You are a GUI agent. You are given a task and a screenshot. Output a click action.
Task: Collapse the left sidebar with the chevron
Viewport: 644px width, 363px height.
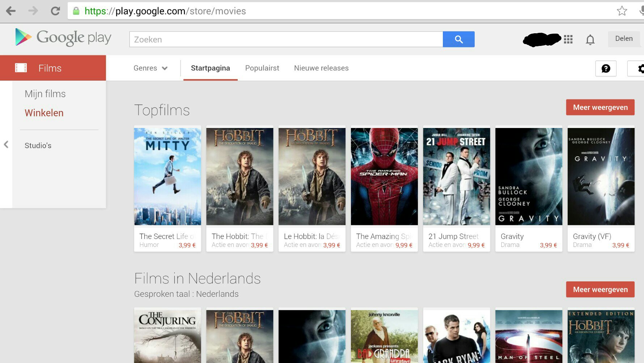[x=6, y=145]
